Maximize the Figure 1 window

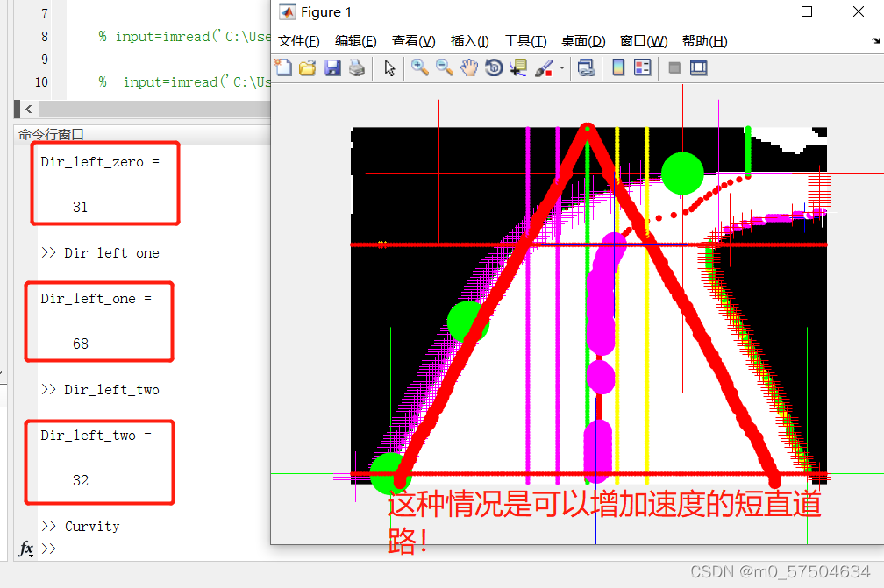pos(807,11)
